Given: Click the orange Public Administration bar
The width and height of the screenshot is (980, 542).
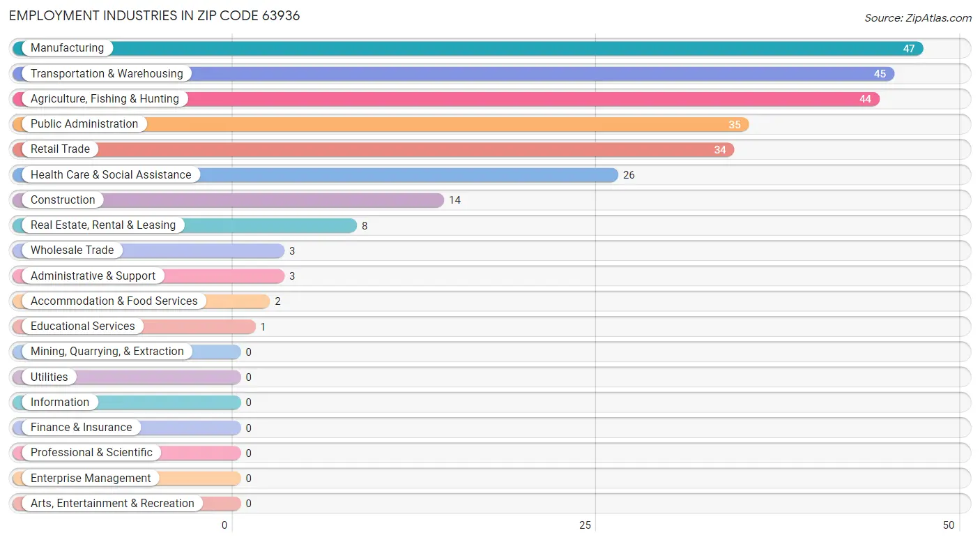Looking at the screenshot, I should click(x=381, y=124).
